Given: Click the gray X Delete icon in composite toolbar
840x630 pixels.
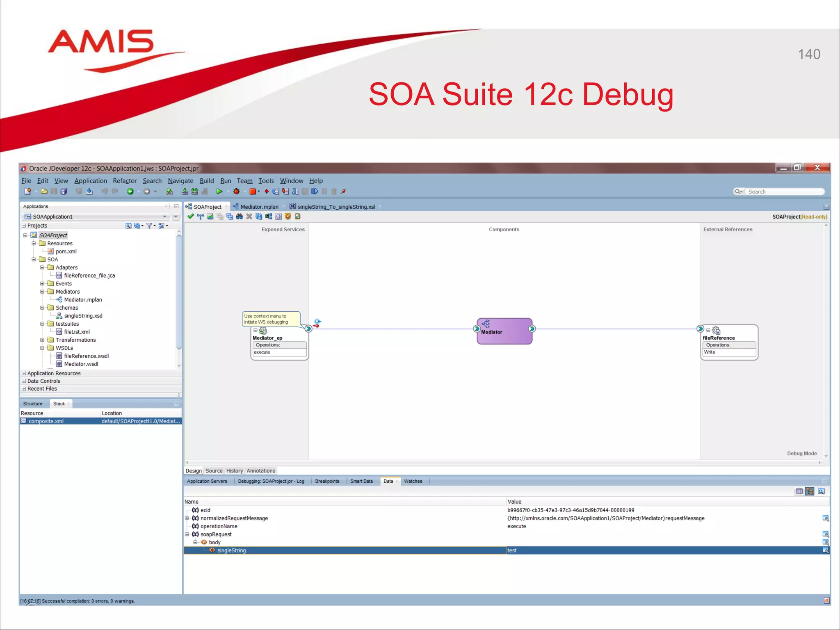Looking at the screenshot, I should pos(249,216).
